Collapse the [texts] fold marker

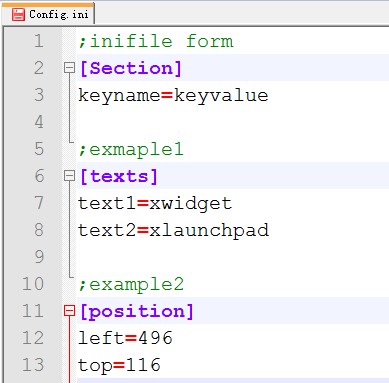[x=69, y=176]
